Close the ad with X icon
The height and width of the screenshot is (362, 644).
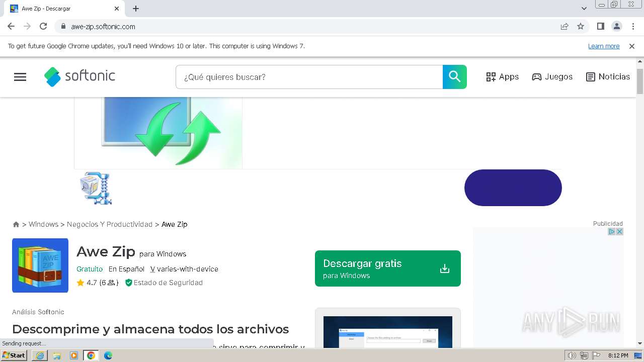[620, 232]
